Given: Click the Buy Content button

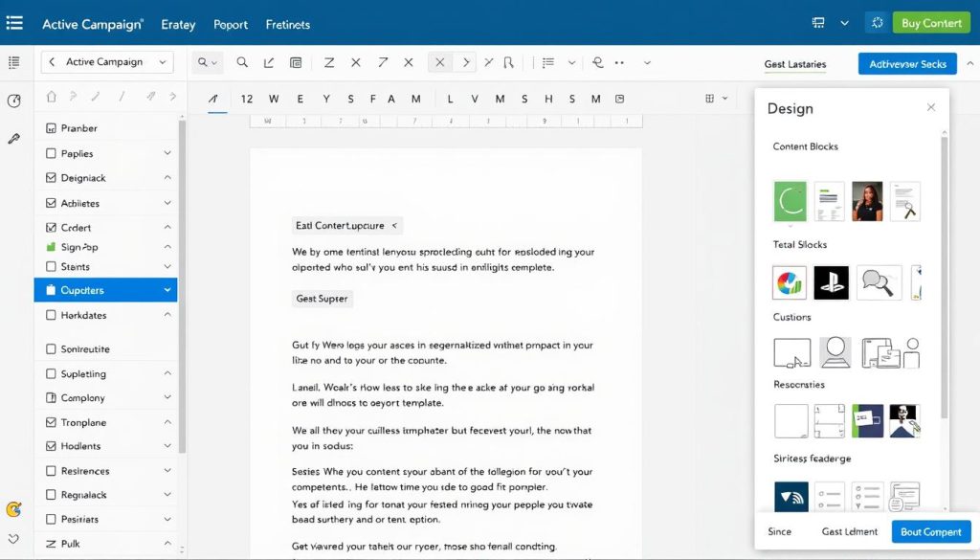Looking at the screenshot, I should [x=930, y=21].
